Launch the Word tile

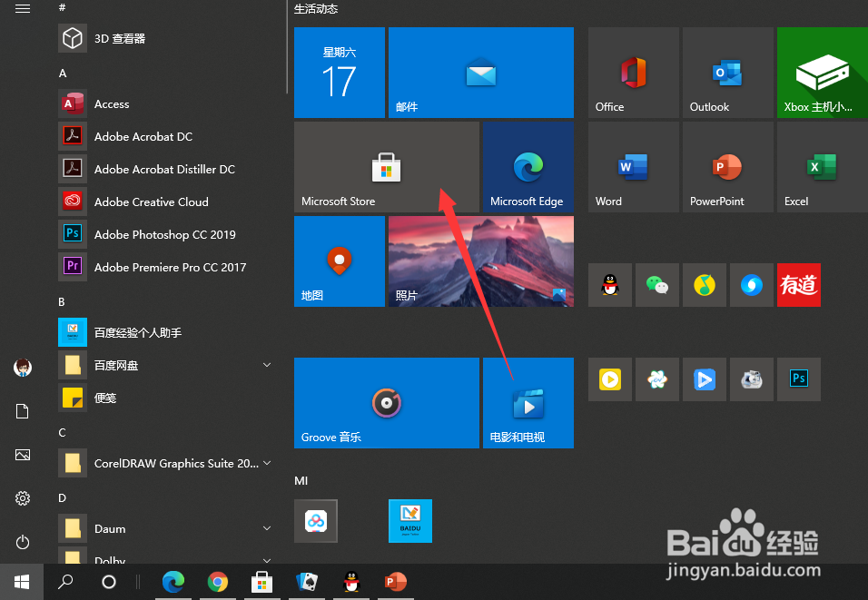633,167
